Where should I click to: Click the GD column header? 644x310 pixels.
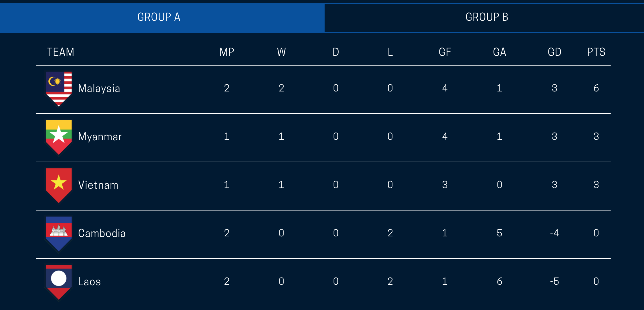(554, 52)
